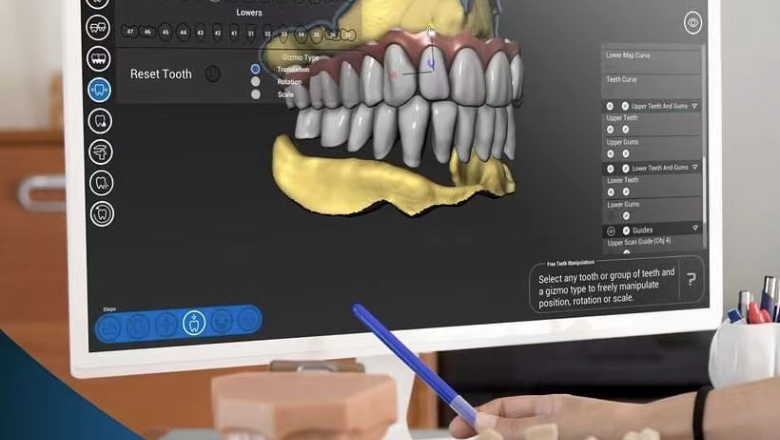
Task: Select the scanner-shaped sidebar tool
Action: coord(101,152)
